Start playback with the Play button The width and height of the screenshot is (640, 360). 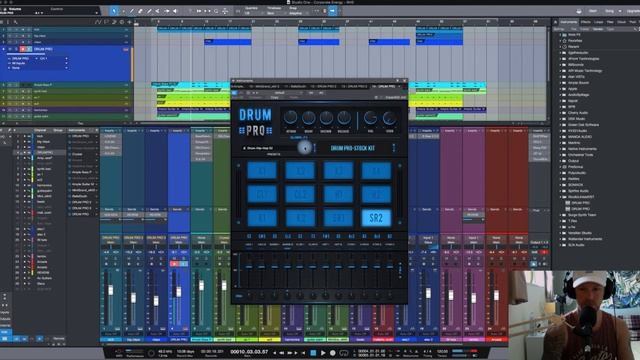click(x=323, y=353)
